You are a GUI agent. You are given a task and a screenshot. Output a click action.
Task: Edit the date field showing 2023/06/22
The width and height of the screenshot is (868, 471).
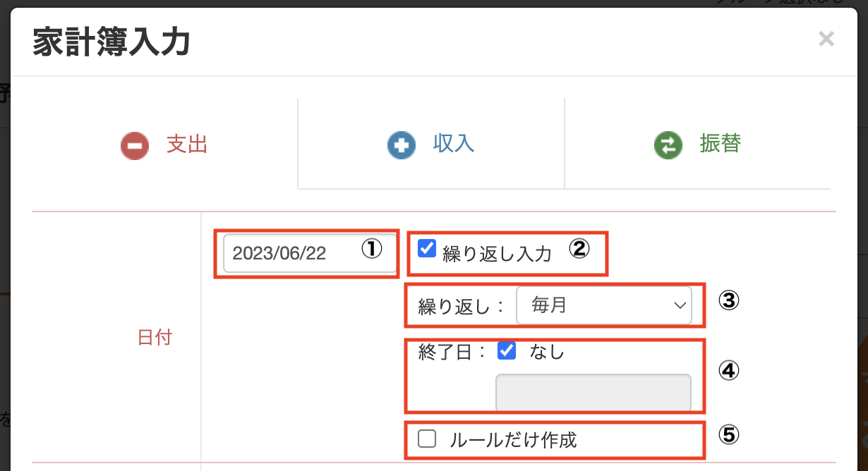pos(310,253)
